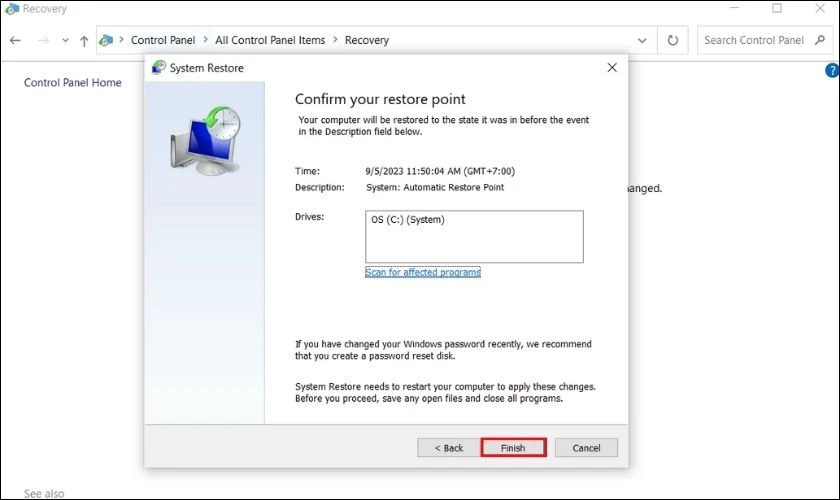Expand chevron after Control Panel breadcrumb
Viewport: 840px width, 500px height.
tap(205, 40)
